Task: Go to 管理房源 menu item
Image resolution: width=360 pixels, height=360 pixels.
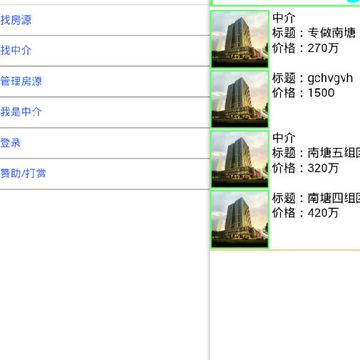Action: coord(105,82)
